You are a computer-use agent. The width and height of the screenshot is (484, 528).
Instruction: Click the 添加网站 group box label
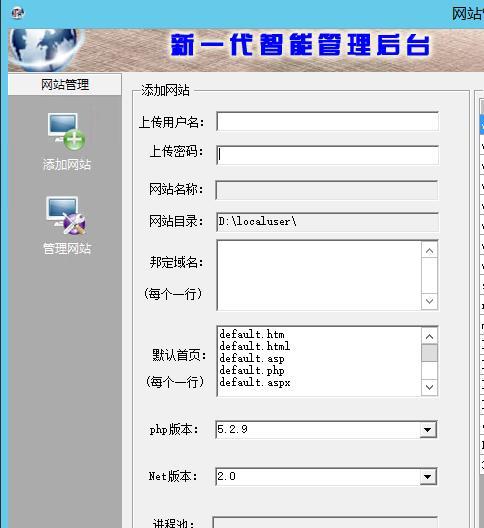pos(165,90)
